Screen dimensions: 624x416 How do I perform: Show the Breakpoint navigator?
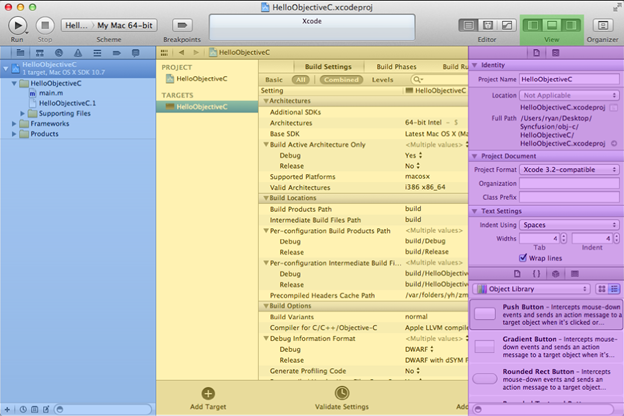pos(116,53)
